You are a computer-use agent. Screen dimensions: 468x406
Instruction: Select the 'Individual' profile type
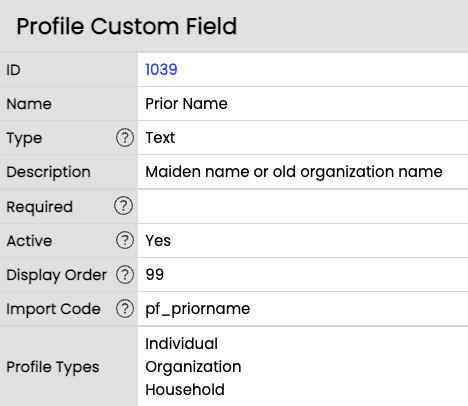(182, 344)
